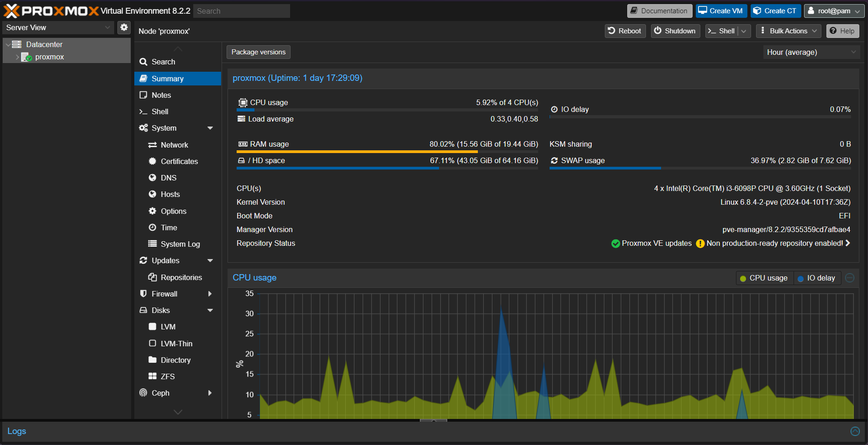Click the proxmox node status icon
868x445 pixels.
tap(27, 57)
